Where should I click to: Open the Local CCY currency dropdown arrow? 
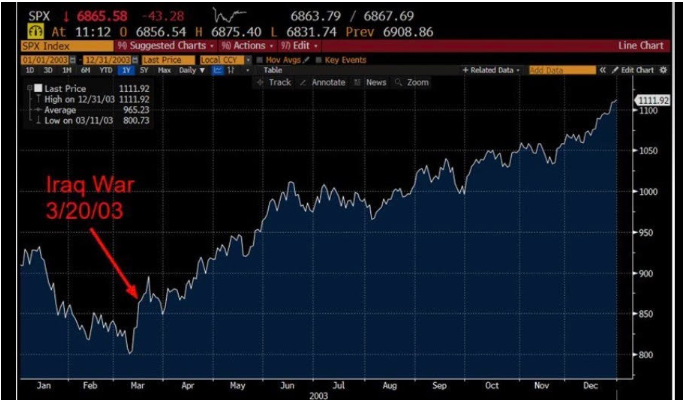(x=248, y=60)
